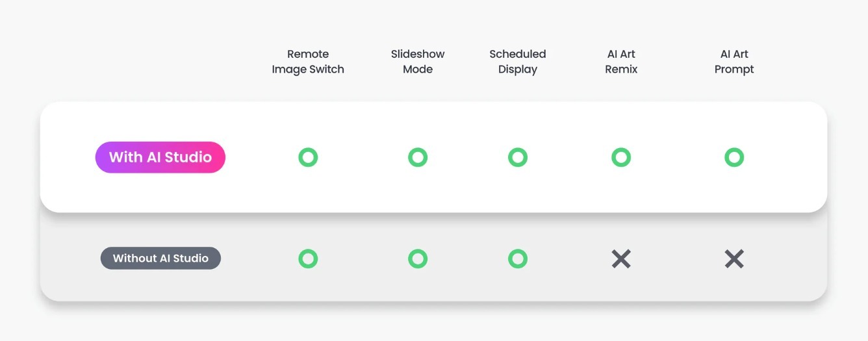Click With AI Studio AI Art Remix circle

tap(621, 157)
